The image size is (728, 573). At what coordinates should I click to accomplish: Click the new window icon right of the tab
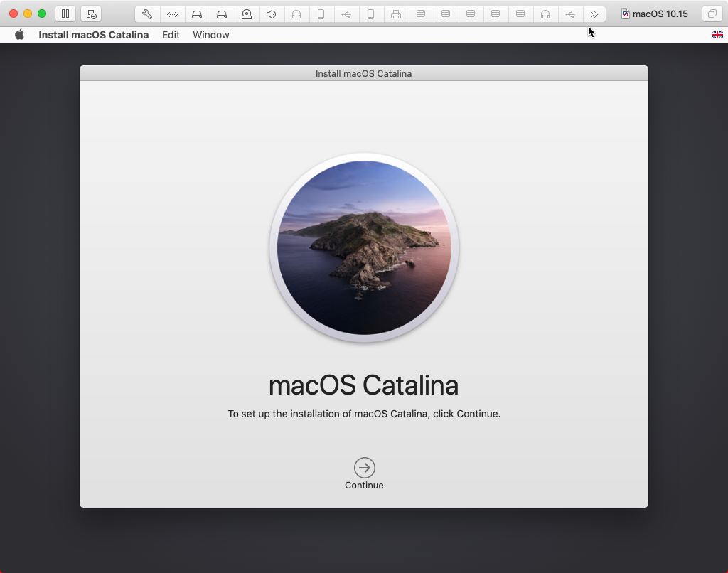(712, 14)
